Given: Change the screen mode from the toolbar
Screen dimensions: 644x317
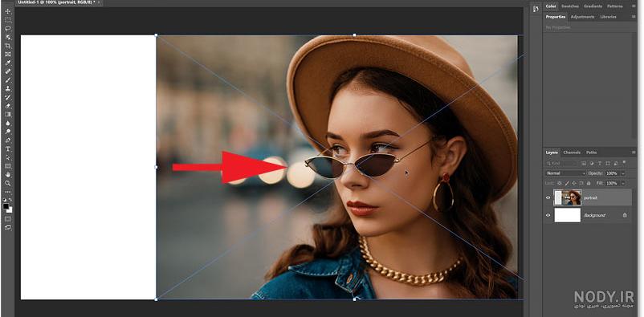Looking at the screenshot, I should click(8, 227).
